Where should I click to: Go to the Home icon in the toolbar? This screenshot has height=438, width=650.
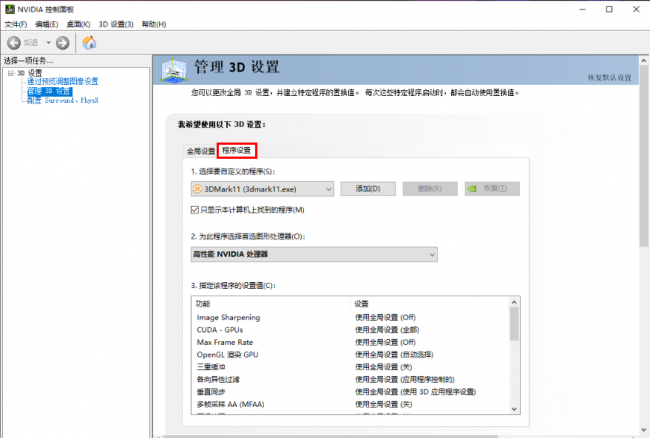click(89, 42)
